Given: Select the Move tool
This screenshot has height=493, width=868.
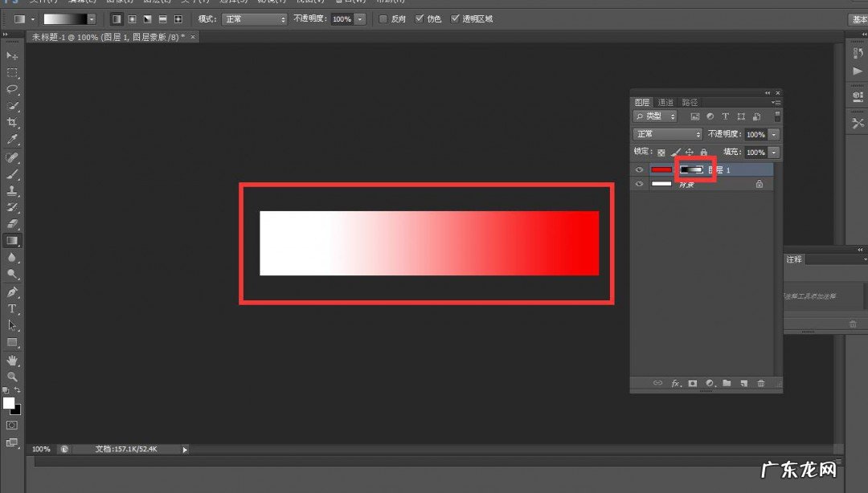Looking at the screenshot, I should (x=12, y=55).
